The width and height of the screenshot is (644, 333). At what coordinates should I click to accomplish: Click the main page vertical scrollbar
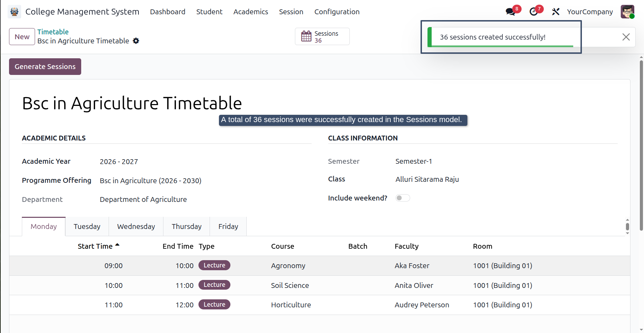(641, 146)
